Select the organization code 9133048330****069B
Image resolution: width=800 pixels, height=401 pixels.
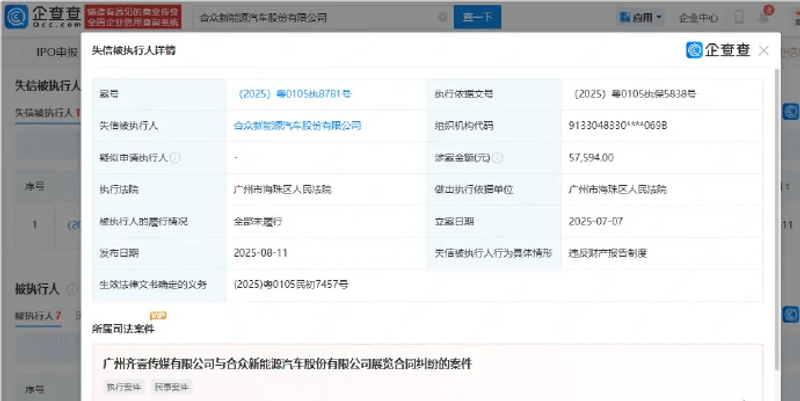pyautogui.click(x=617, y=126)
